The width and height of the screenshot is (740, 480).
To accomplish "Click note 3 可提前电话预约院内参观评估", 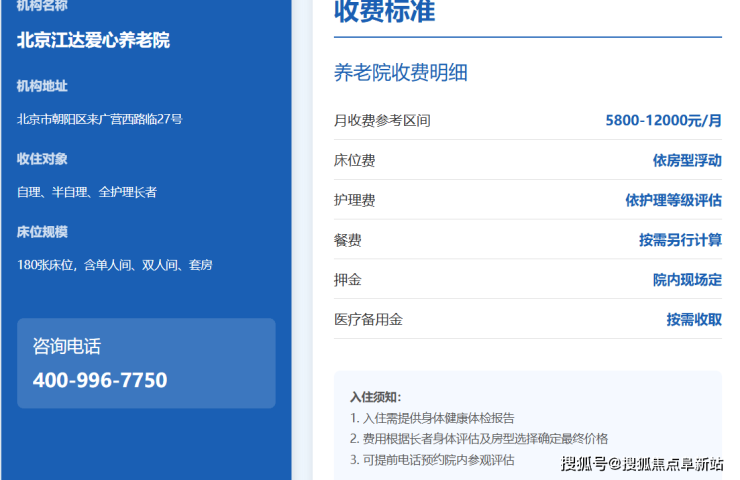I will [x=432, y=460].
